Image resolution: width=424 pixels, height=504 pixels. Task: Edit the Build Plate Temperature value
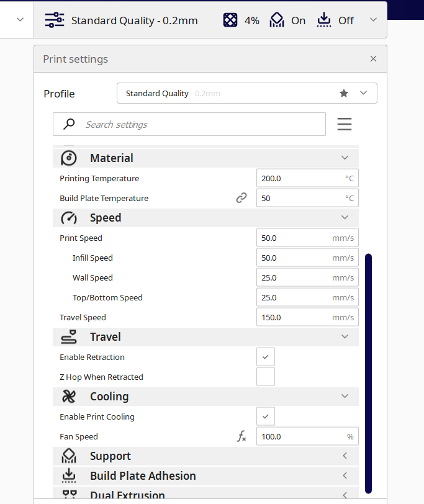[307, 198]
